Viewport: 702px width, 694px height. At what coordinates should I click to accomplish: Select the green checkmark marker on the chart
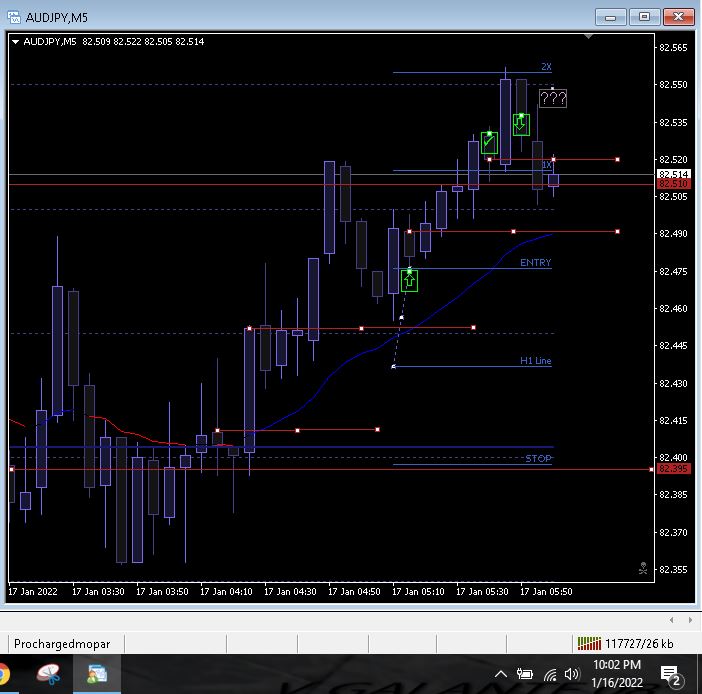489,143
